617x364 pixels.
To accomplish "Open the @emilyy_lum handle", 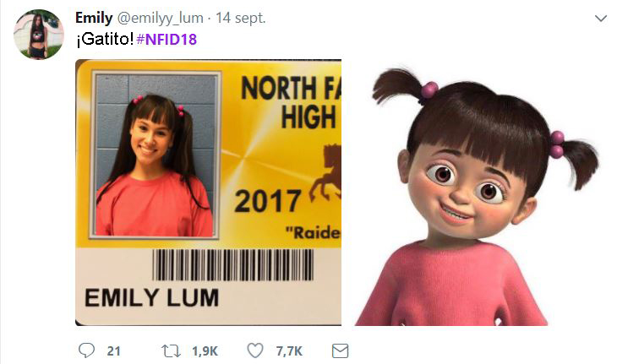I will tap(160, 18).
